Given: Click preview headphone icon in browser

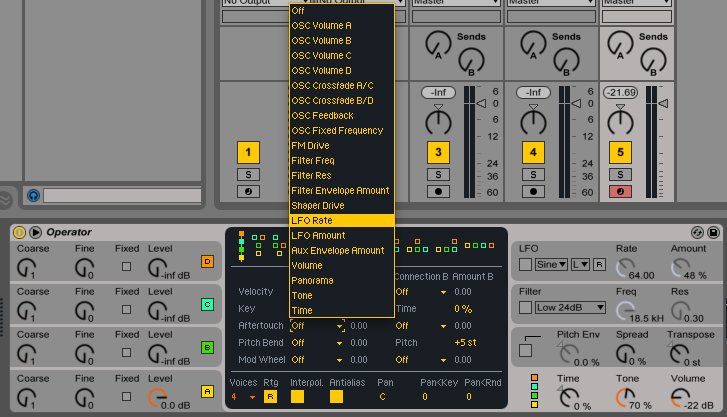Looking at the screenshot, I should click(x=33, y=195).
